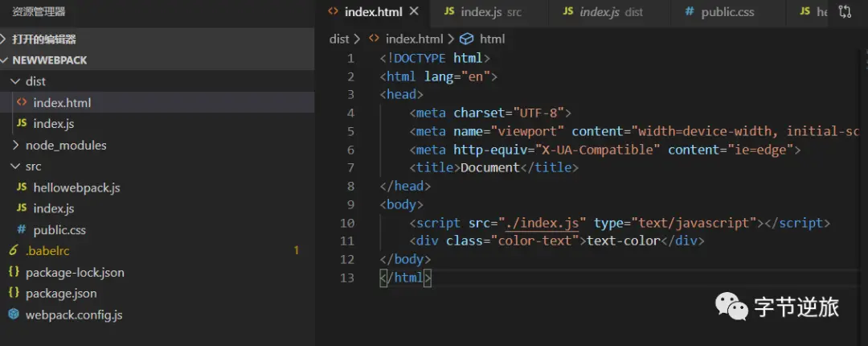Collapse the NEWWEBPACK root folder

point(158,60)
